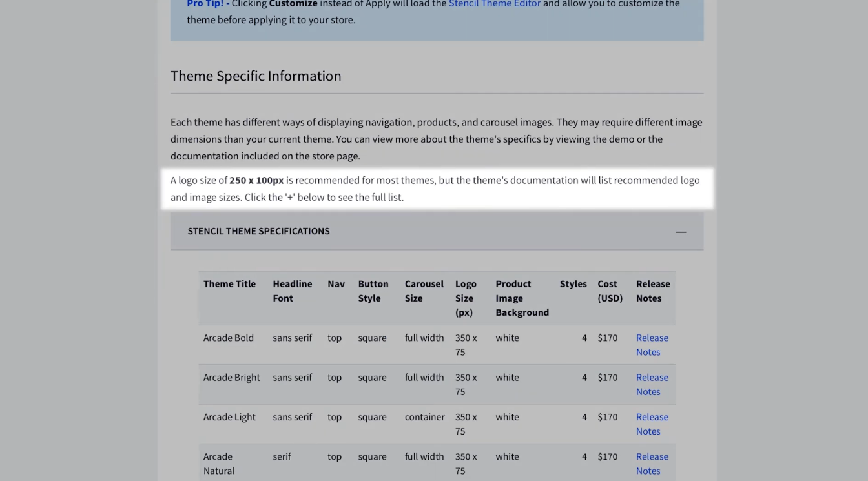The image size is (868, 481).
Task: Click the Headline Font column header
Action: 292,291
